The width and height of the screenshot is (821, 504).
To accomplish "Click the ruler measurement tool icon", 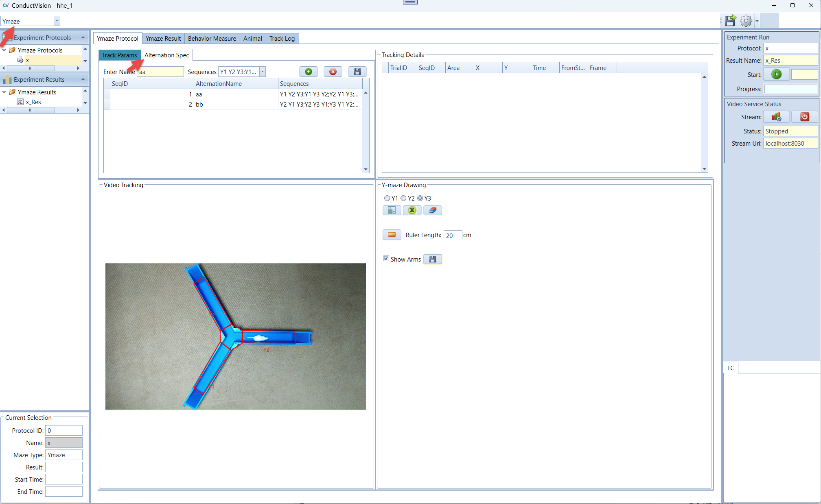I will click(392, 235).
